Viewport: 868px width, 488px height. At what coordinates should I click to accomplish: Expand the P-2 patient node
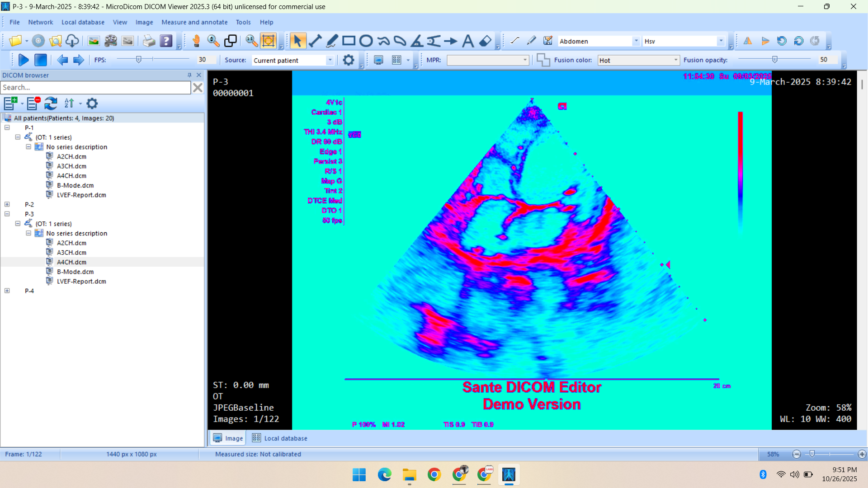(x=7, y=204)
